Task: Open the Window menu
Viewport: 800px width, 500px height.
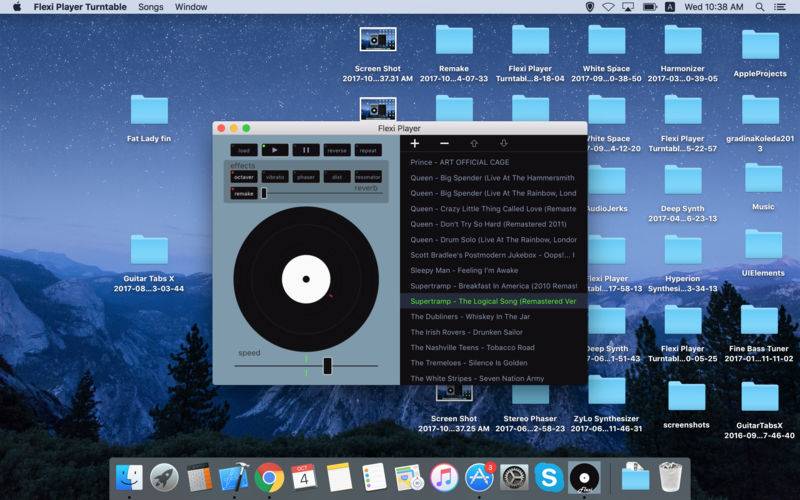Action: click(191, 7)
